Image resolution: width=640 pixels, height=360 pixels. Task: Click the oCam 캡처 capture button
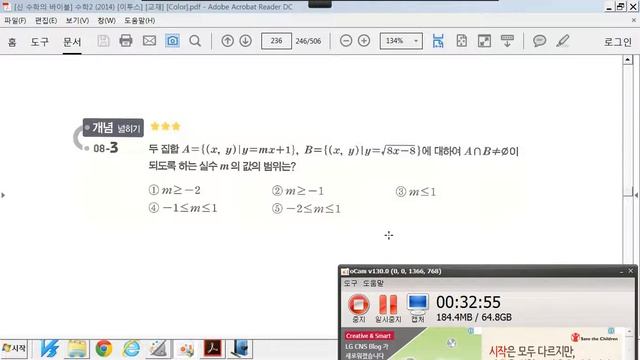(418, 309)
